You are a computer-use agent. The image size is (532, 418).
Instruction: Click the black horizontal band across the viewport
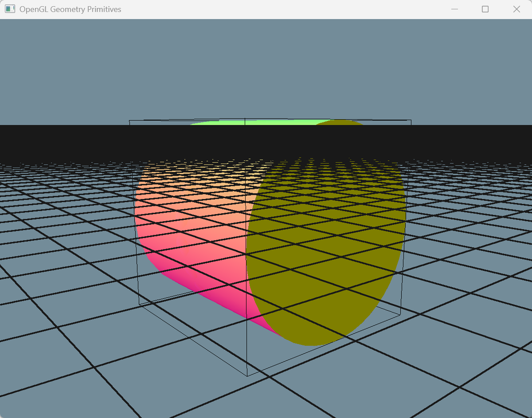click(66, 142)
